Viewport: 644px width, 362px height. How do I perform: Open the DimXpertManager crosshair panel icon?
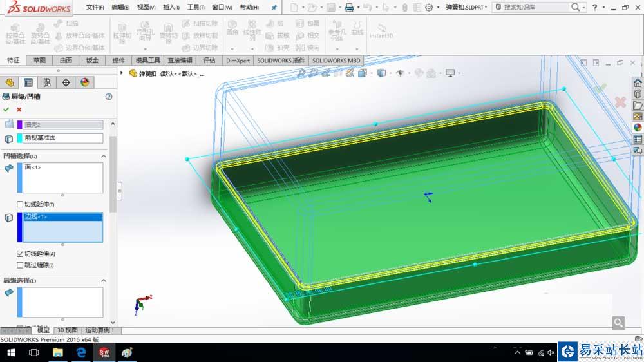pos(66,82)
